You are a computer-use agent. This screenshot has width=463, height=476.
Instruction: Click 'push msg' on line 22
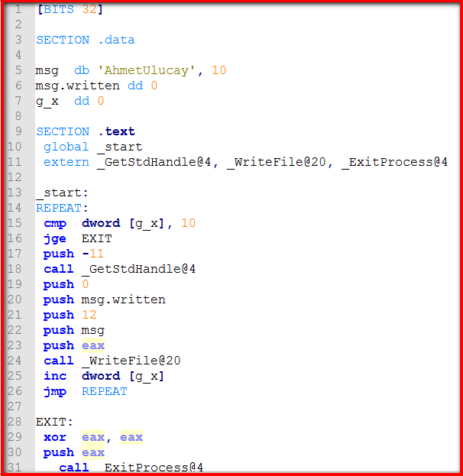click(x=74, y=330)
